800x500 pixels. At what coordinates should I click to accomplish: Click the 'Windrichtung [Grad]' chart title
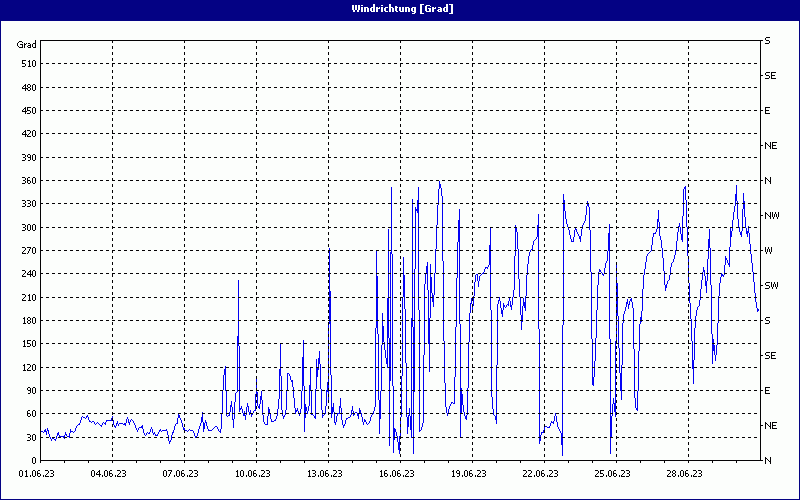pyautogui.click(x=402, y=9)
